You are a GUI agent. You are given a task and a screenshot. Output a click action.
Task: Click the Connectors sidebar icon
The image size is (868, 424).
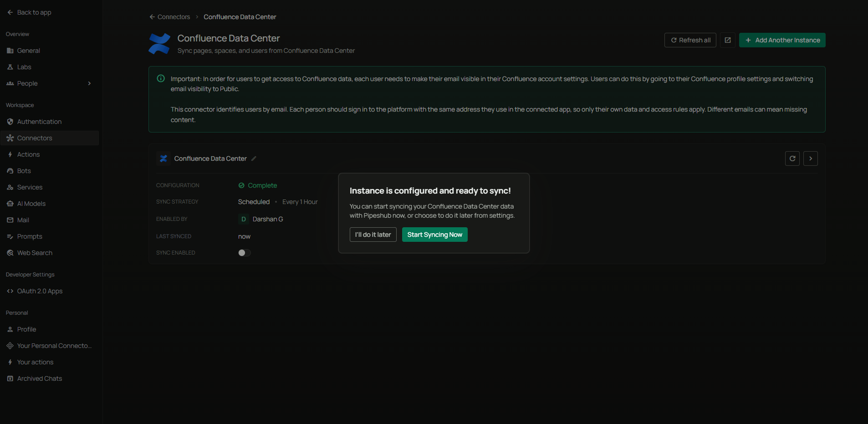pyautogui.click(x=10, y=138)
